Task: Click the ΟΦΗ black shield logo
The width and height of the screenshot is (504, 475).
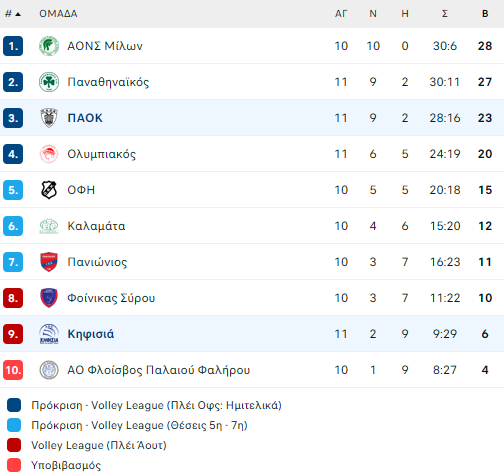Action: pos(49,190)
